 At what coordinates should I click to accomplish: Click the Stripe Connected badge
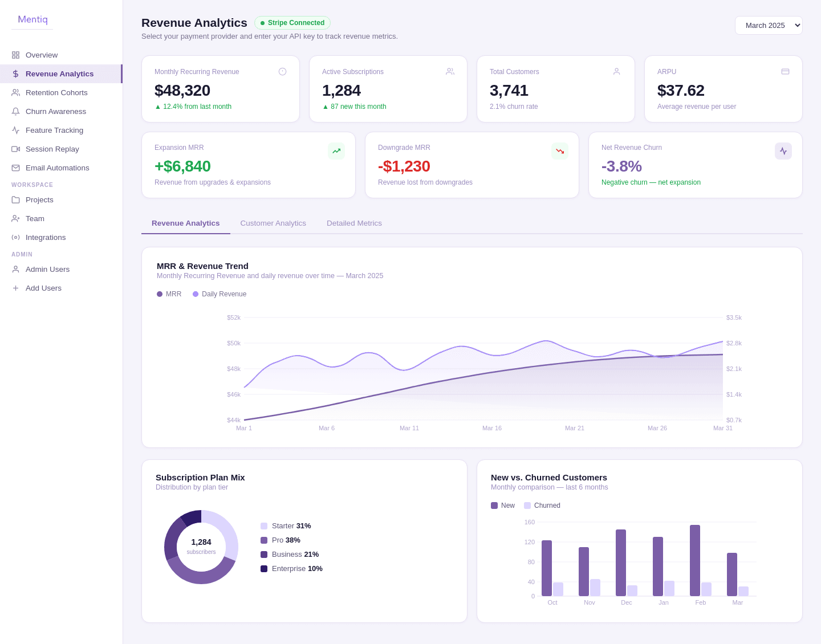point(292,23)
